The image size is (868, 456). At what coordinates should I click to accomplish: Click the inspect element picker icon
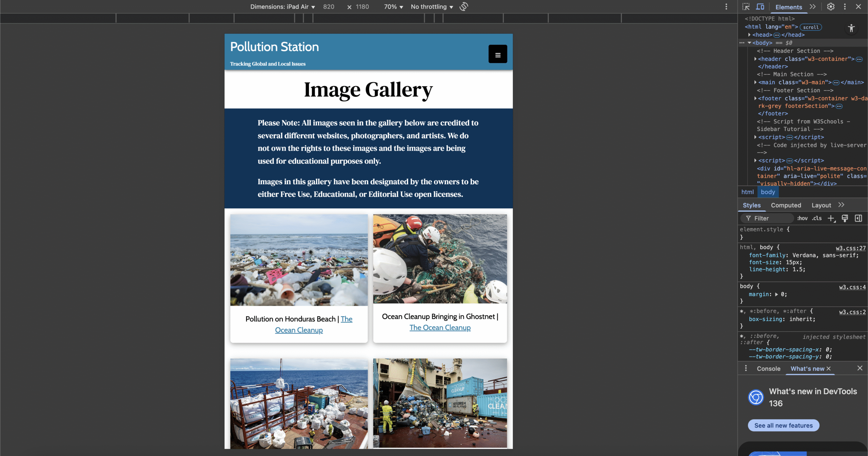pyautogui.click(x=746, y=7)
